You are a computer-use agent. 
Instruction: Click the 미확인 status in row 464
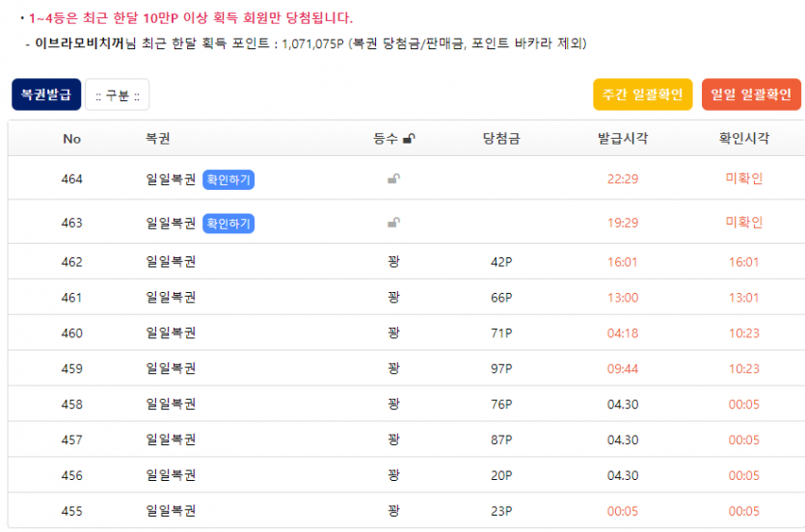coord(743,179)
